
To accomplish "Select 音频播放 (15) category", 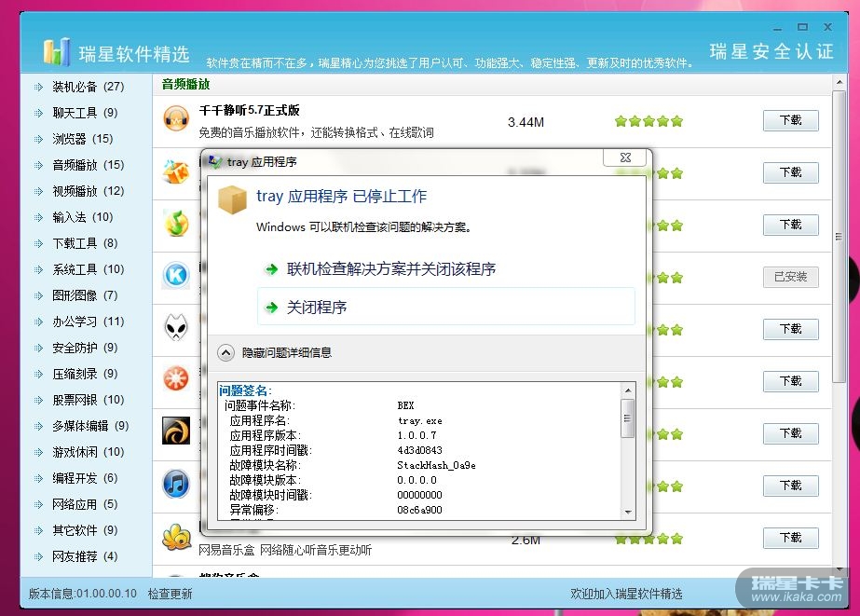I will tap(88, 165).
